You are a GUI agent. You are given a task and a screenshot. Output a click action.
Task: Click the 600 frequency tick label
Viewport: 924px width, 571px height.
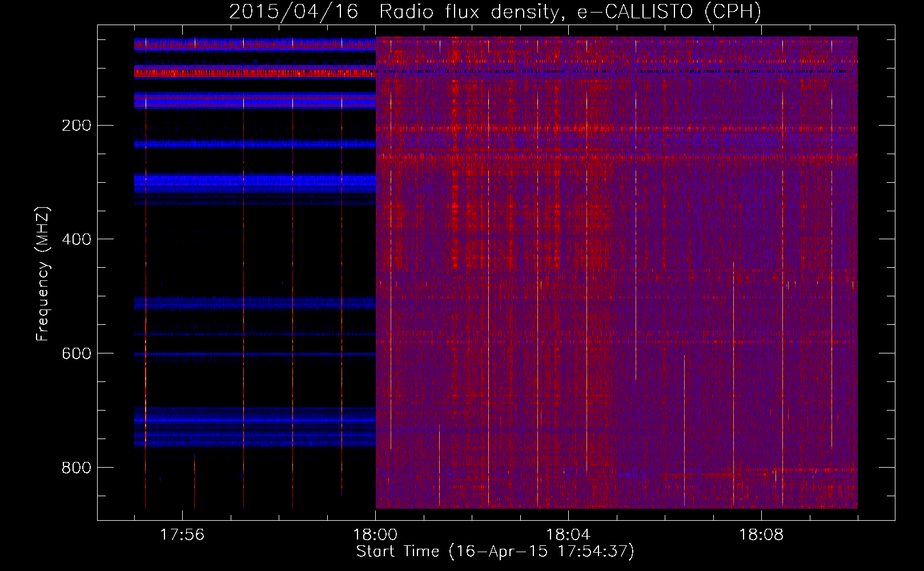pyautogui.click(x=76, y=353)
